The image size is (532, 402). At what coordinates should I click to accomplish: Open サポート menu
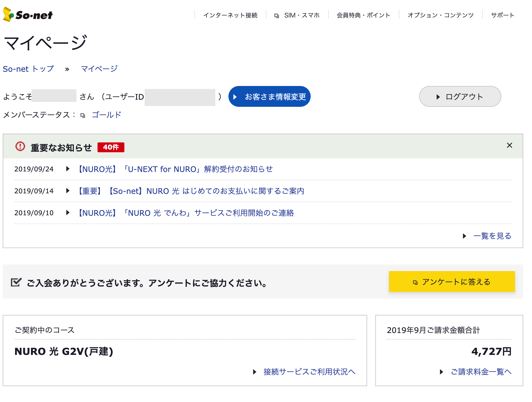coord(503,15)
